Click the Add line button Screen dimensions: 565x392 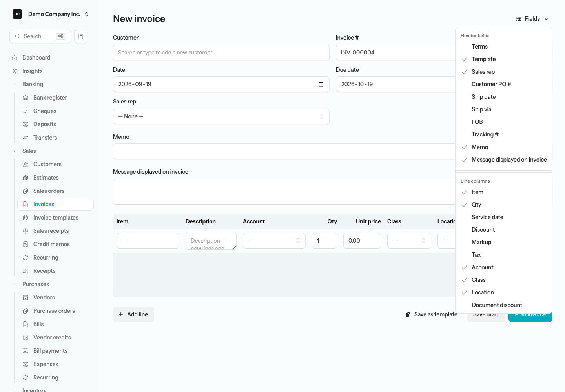click(x=133, y=314)
